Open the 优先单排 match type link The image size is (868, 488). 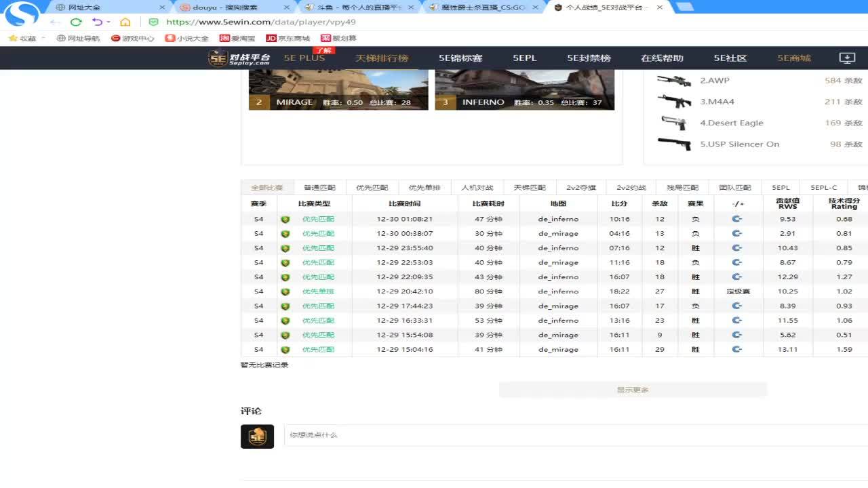pos(318,291)
